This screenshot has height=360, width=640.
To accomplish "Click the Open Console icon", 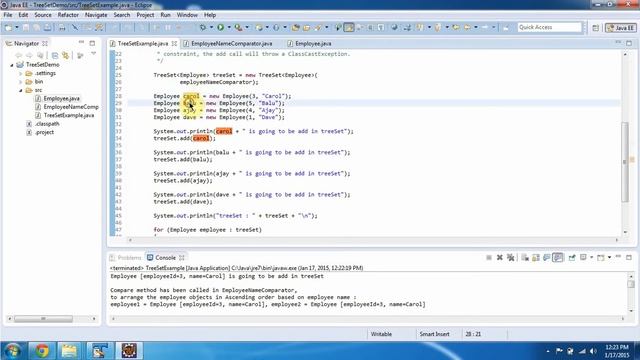I will click(x=600, y=258).
